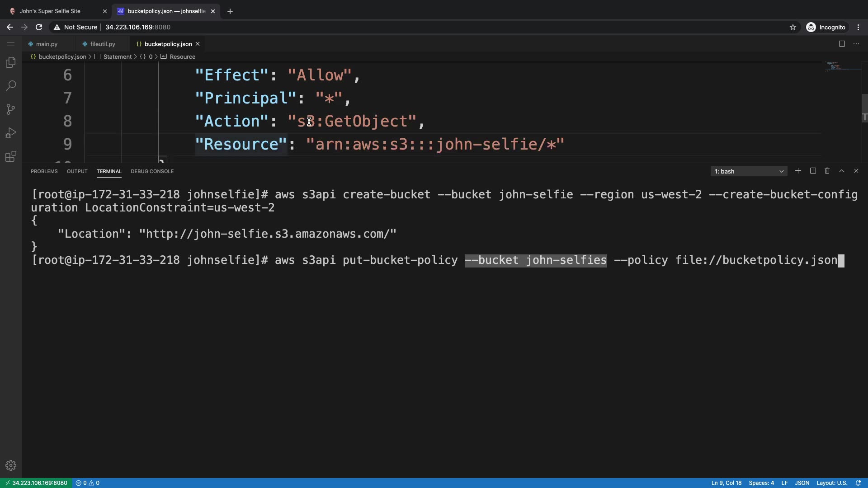Maximize the terminal panel size
Image resolution: width=868 pixels, height=488 pixels.
coord(842,171)
